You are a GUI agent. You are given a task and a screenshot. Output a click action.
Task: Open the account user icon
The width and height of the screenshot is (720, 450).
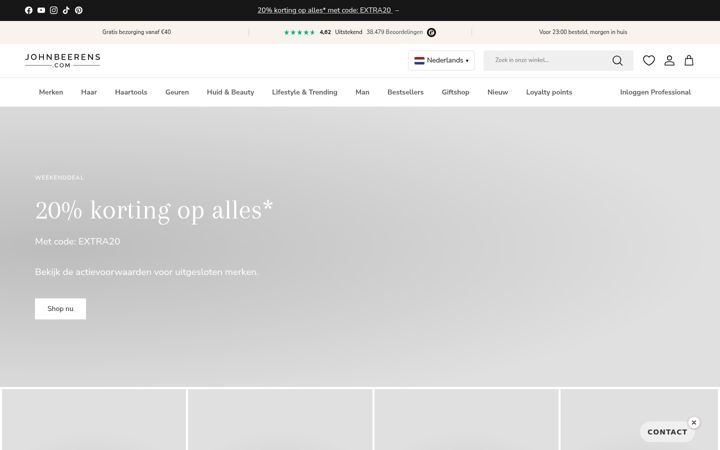669,61
